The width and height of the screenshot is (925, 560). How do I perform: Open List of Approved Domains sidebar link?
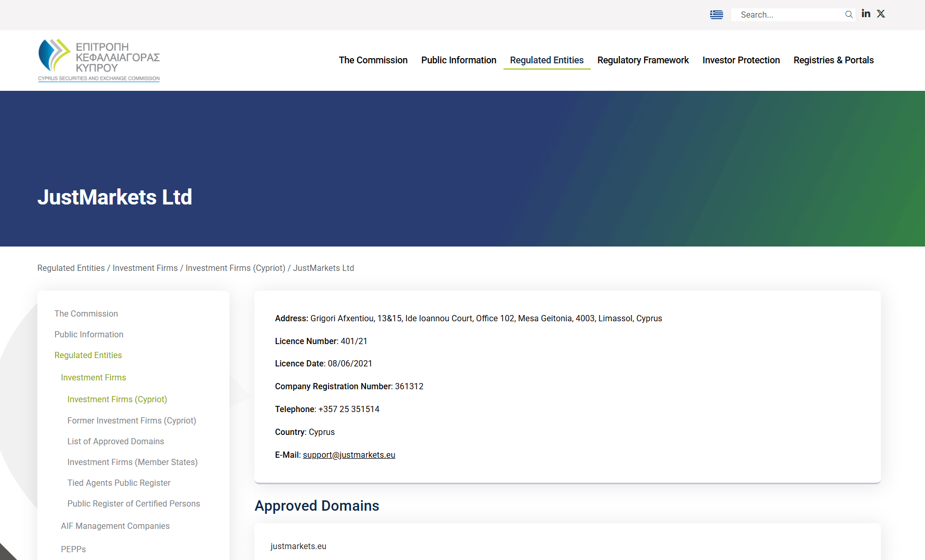point(116,441)
